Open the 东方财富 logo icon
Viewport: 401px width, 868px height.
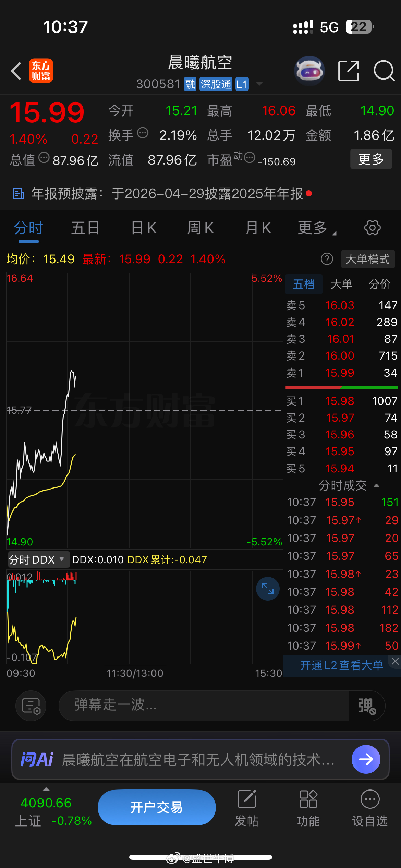click(x=41, y=71)
